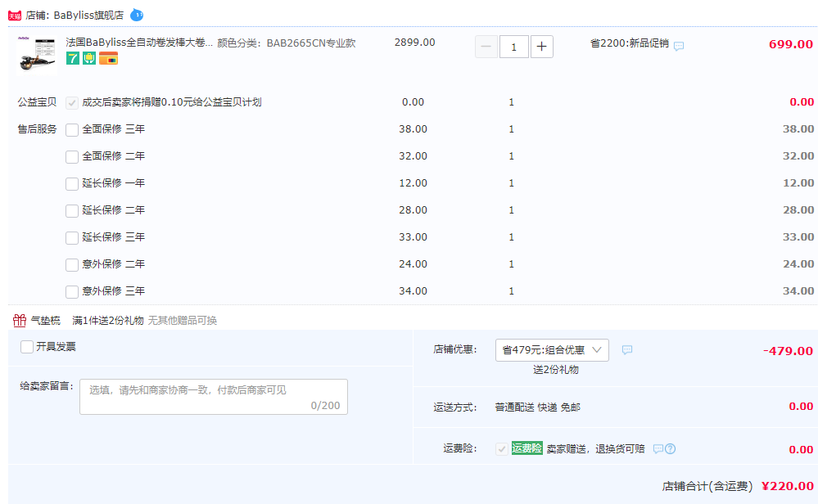Click the 给卖家留言 message text box
818x504 pixels.
[214, 397]
